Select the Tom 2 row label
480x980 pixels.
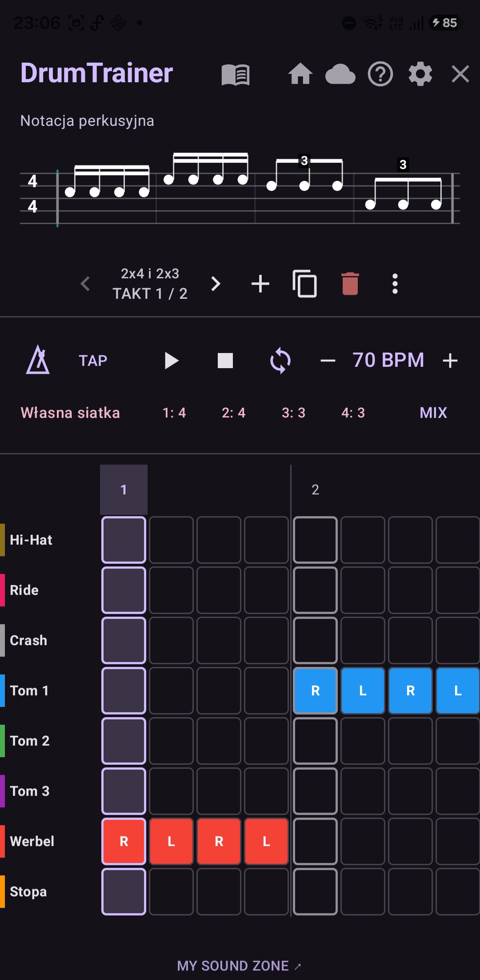click(x=30, y=741)
